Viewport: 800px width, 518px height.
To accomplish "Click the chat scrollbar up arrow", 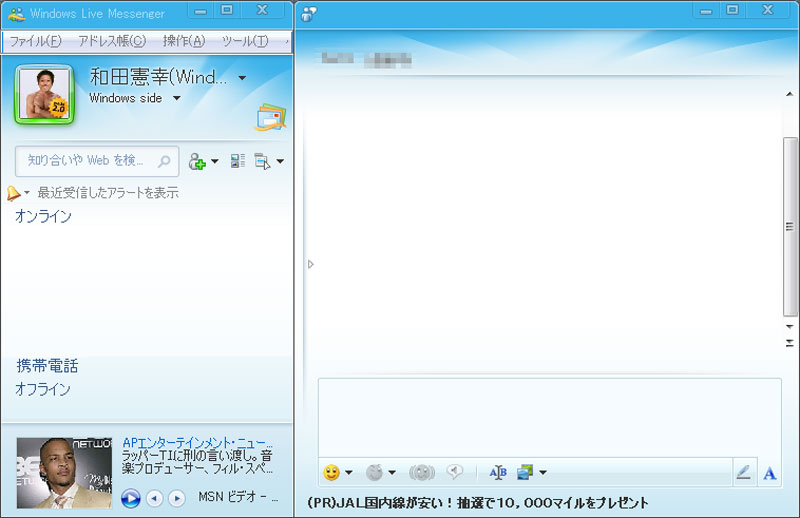I will (x=789, y=94).
